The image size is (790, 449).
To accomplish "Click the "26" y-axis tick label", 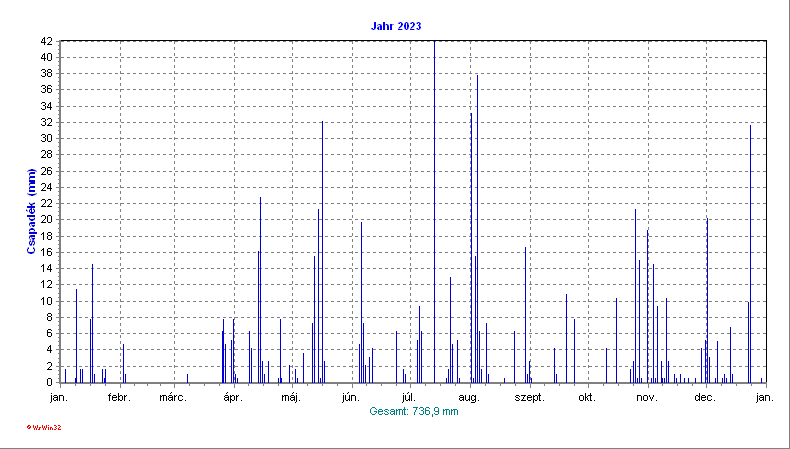I will 47,171.
